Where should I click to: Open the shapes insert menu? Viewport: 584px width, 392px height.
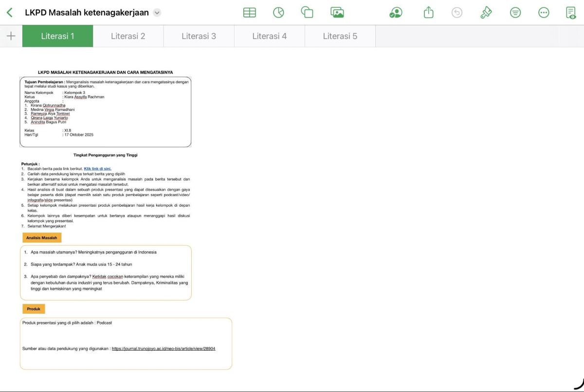pos(307,13)
